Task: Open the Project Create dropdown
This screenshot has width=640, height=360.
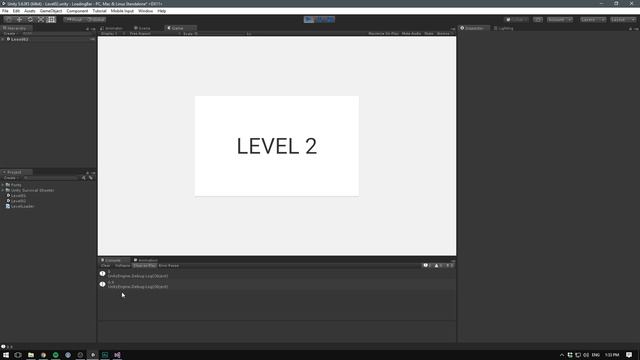Action: (x=10, y=178)
